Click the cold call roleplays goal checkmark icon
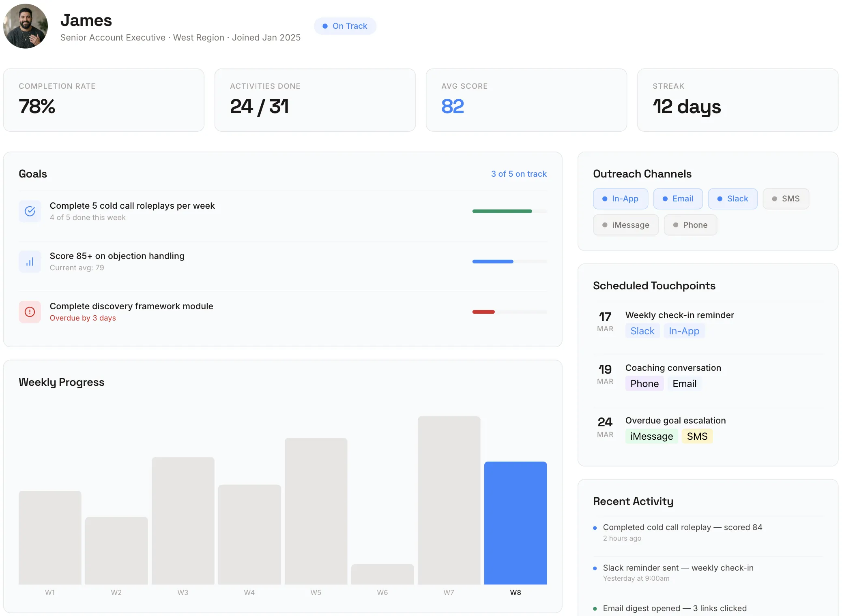 click(x=30, y=211)
